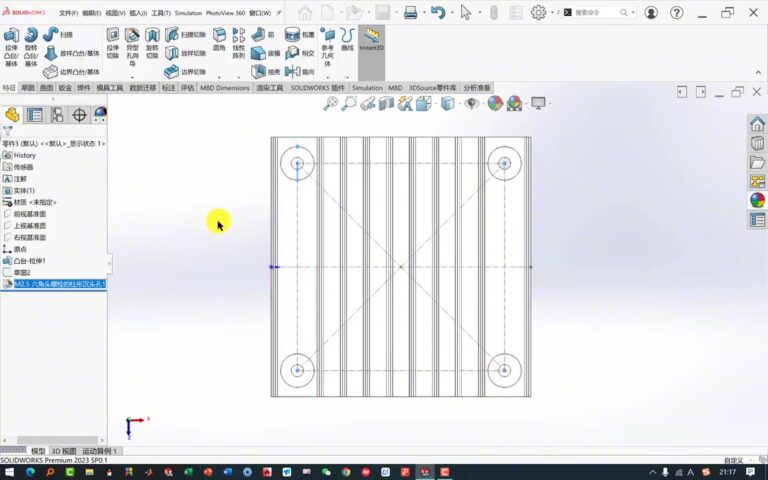Open Appearances color ball in task pane

click(757, 200)
